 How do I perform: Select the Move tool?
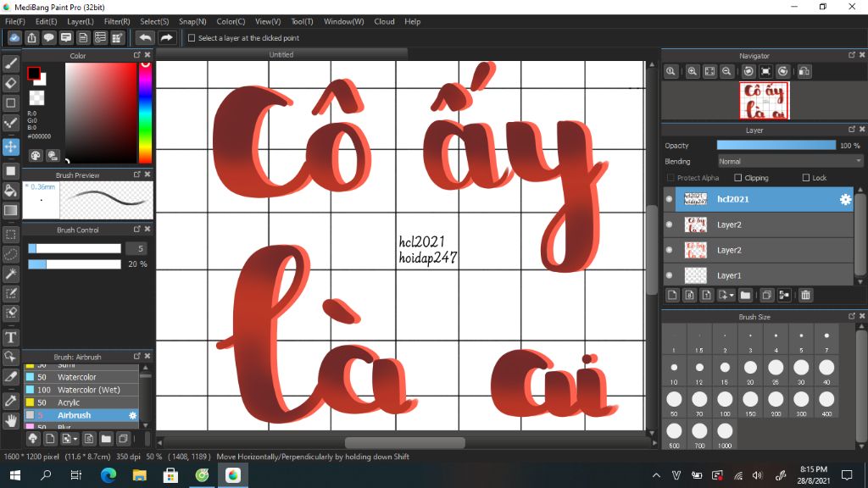tap(10, 147)
